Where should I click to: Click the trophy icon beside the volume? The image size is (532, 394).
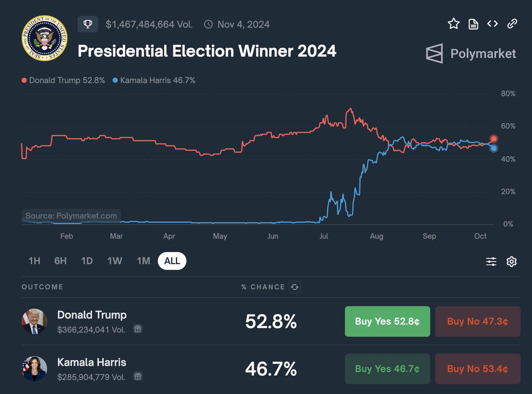[88, 24]
